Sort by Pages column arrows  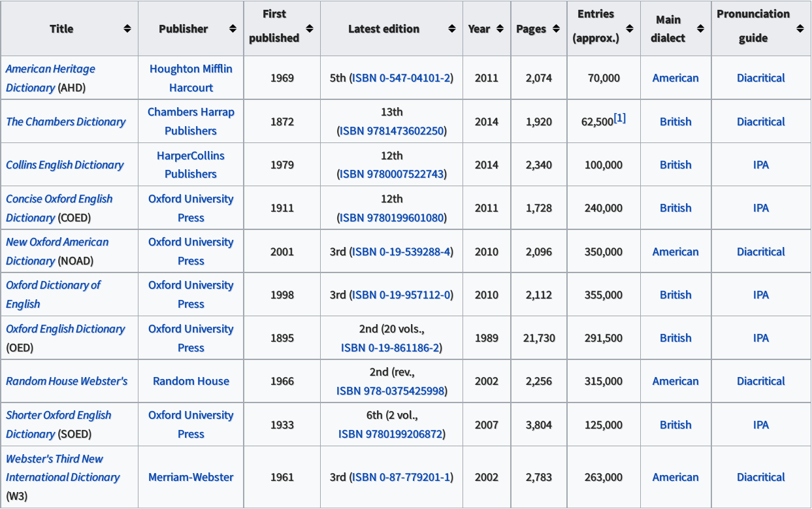[x=556, y=29]
